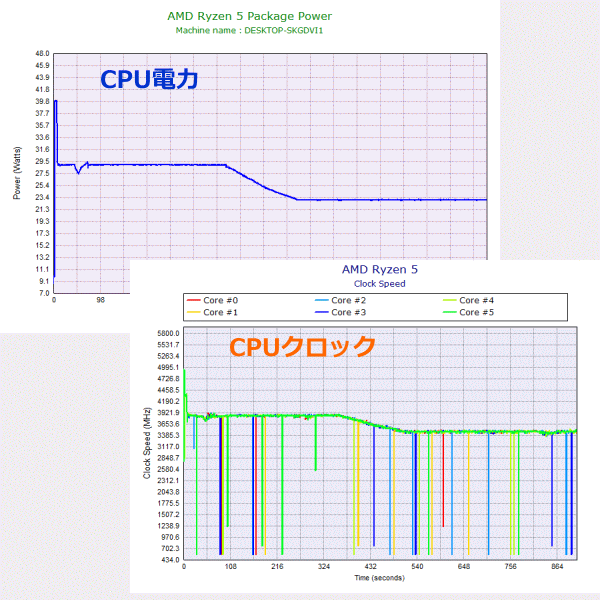This screenshot has width=600, height=600.
Task: Click the 324 tick on clock time axis
Action: click(x=324, y=566)
